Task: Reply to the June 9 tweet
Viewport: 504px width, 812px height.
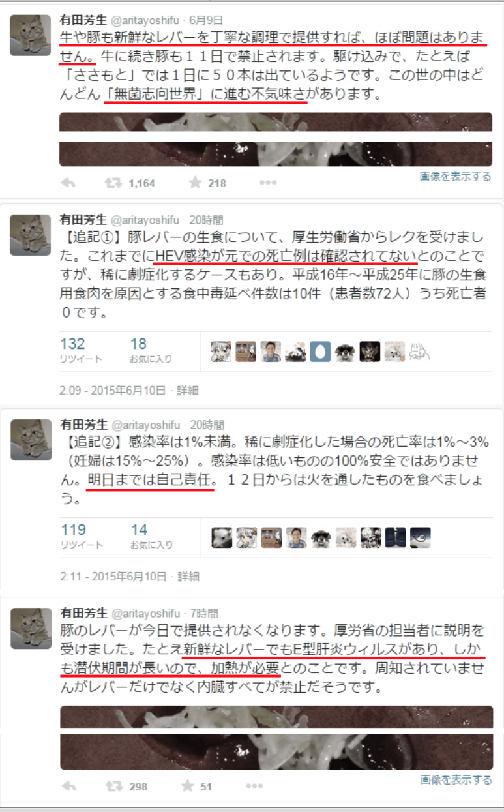Action: click(x=68, y=183)
